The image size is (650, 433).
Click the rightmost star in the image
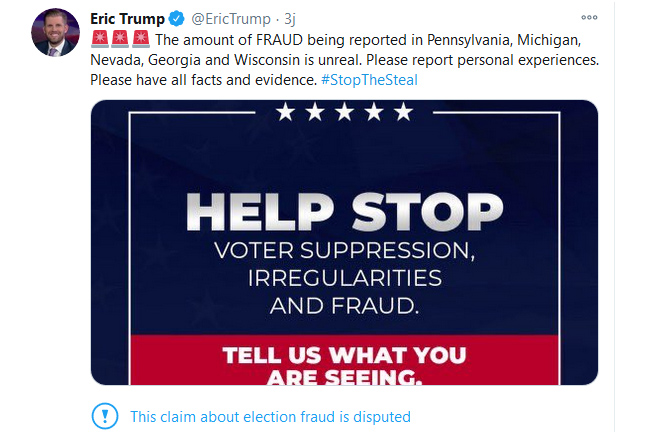[x=402, y=112]
